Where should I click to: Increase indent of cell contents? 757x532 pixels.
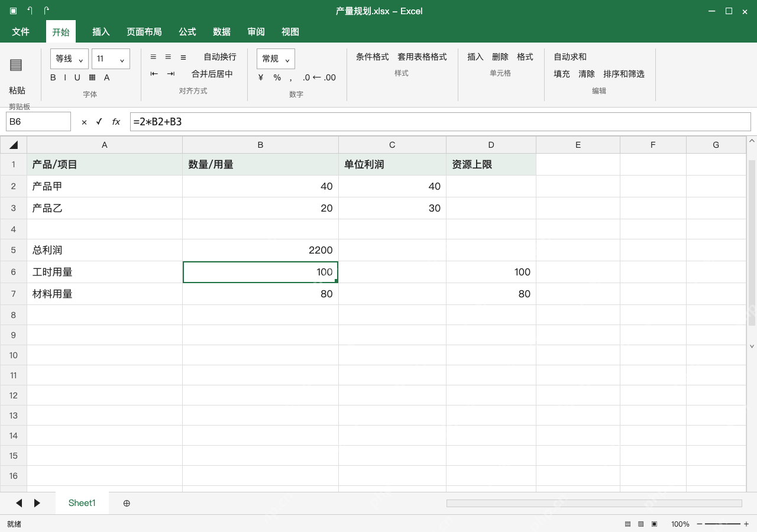tap(171, 74)
